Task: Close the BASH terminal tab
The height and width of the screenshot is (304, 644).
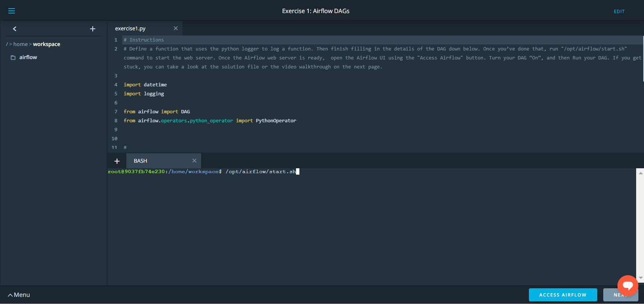Action: coord(194,161)
